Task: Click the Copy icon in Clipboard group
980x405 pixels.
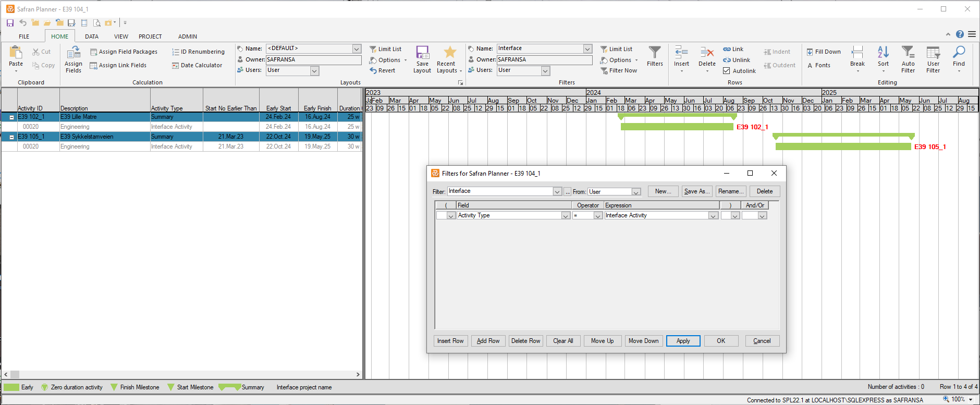Action: click(x=36, y=65)
